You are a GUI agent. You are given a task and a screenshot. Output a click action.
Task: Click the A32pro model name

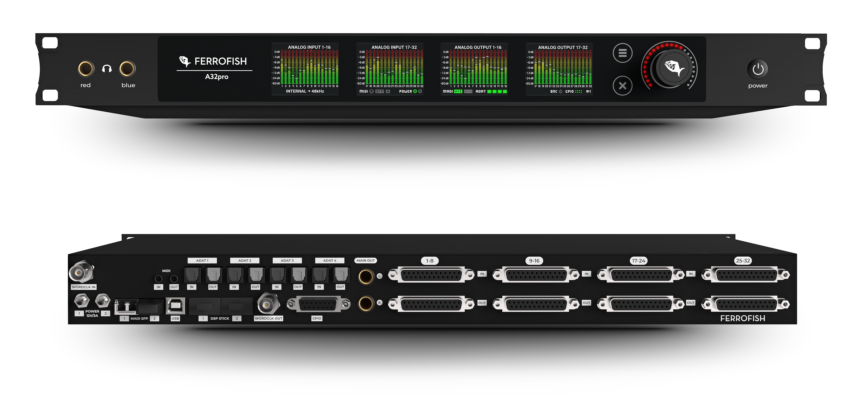[x=217, y=77]
